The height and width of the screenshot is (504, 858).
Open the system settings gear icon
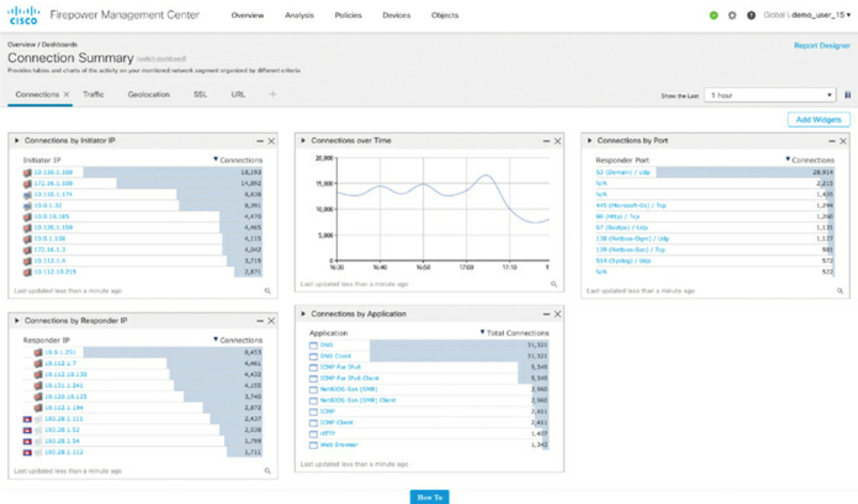pyautogui.click(x=732, y=16)
